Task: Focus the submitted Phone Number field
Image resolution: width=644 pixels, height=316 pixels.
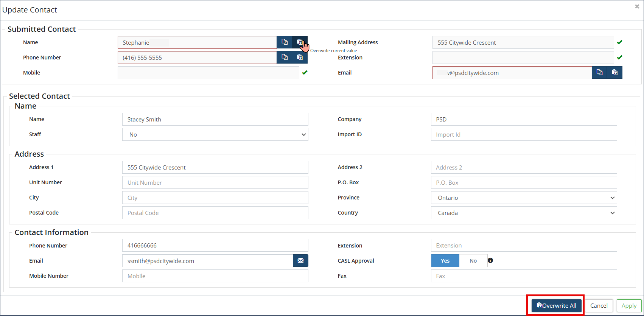Action: 197,58
